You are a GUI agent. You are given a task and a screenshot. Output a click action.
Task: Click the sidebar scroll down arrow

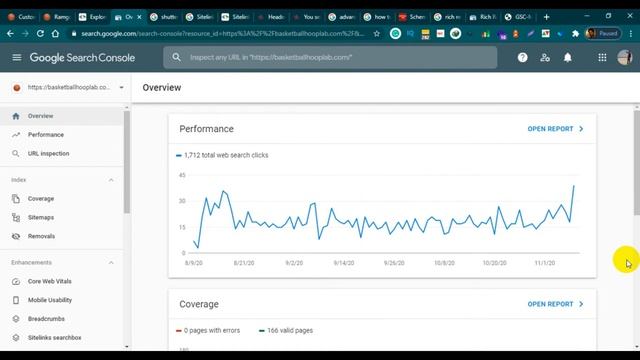pyautogui.click(x=127, y=347)
